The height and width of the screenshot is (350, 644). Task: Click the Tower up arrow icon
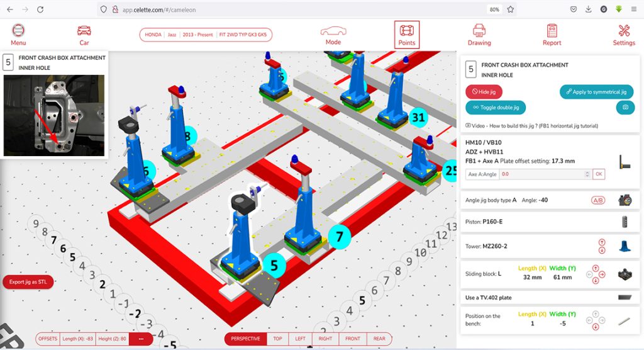[603, 242]
